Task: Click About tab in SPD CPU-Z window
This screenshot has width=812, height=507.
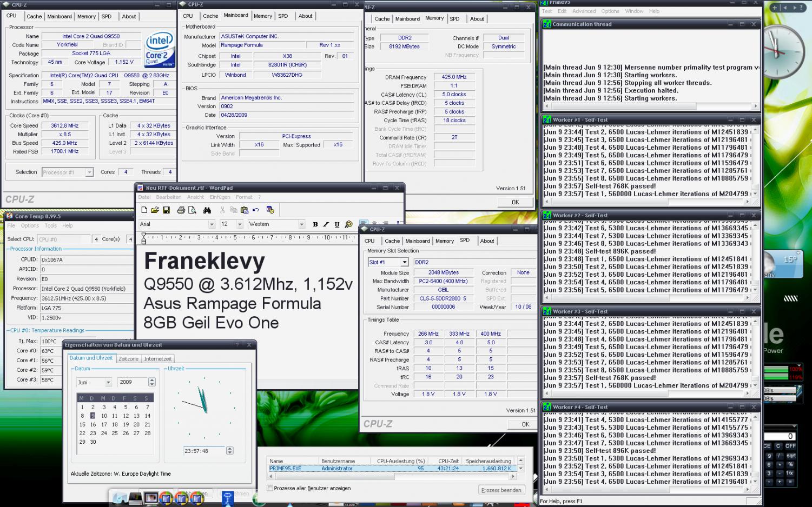Action: pyautogui.click(x=487, y=241)
